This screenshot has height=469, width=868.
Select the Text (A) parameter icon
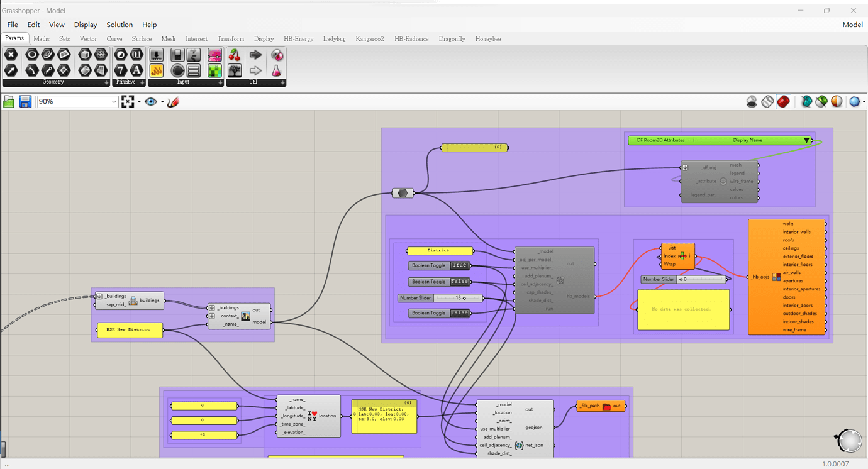[x=136, y=70]
